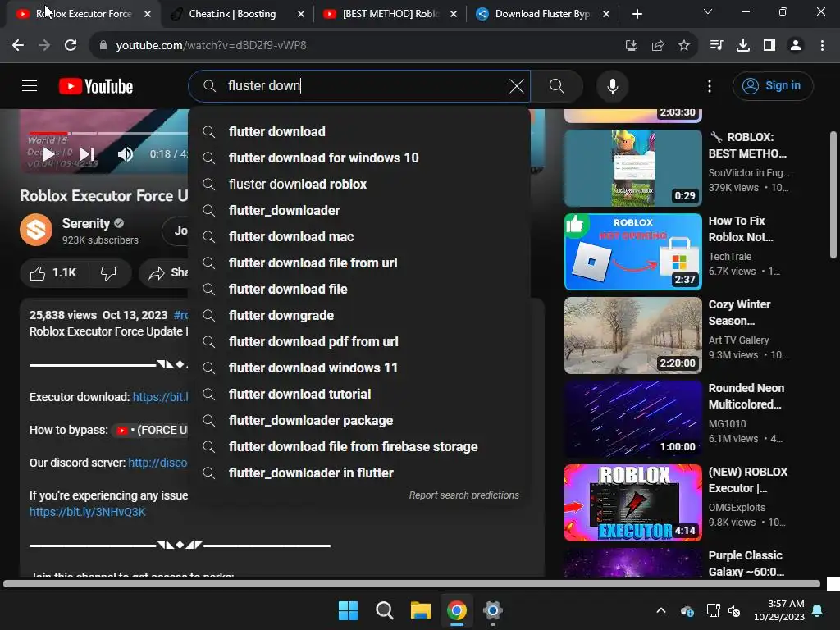Click the address bar URL
This screenshot has width=840, height=630.
[211, 46]
